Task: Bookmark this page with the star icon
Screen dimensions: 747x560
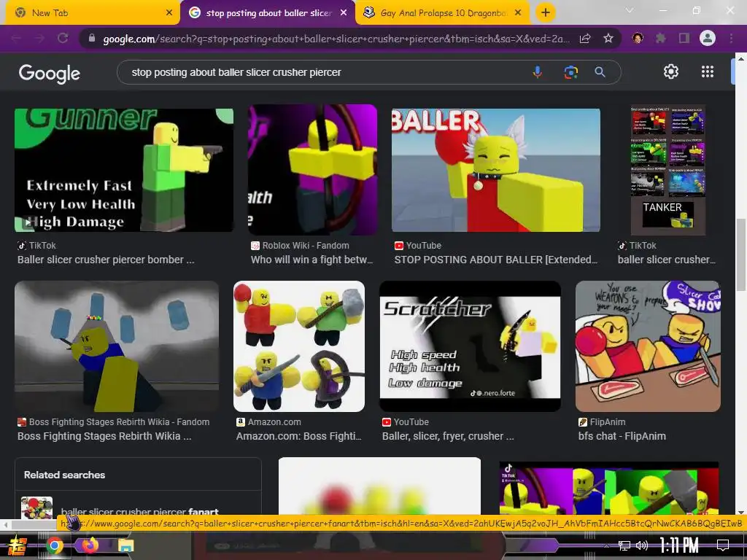Action: pos(608,39)
